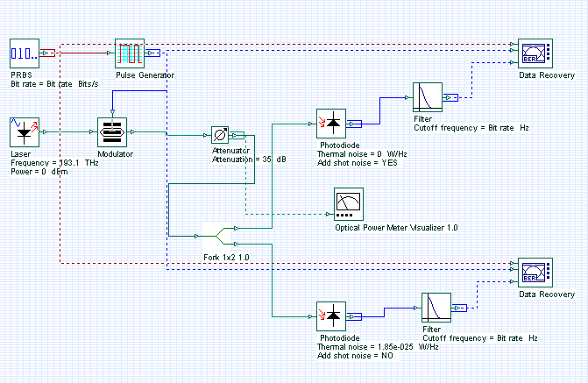Click 'Attenuation = 35 dB' parameter
The width and height of the screenshot is (588, 383).
point(249,160)
